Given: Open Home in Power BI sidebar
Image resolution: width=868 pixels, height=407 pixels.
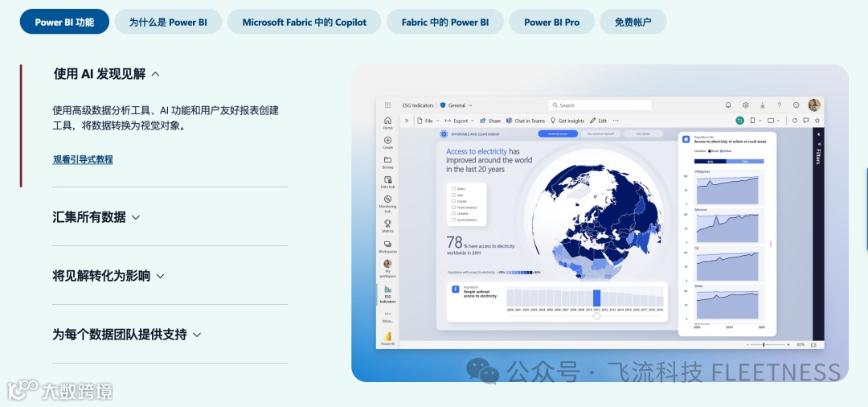Looking at the screenshot, I should point(387,123).
